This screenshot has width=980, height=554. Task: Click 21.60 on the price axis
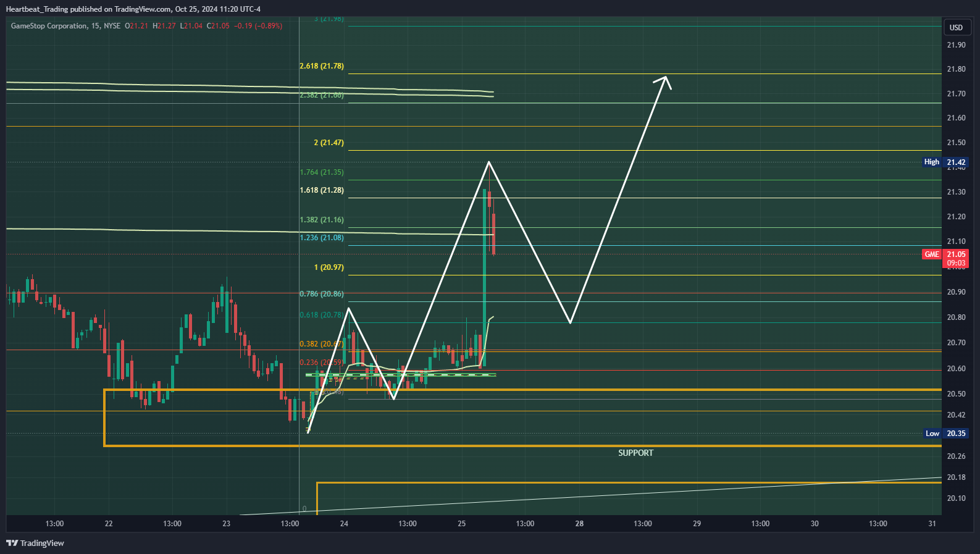pos(956,118)
